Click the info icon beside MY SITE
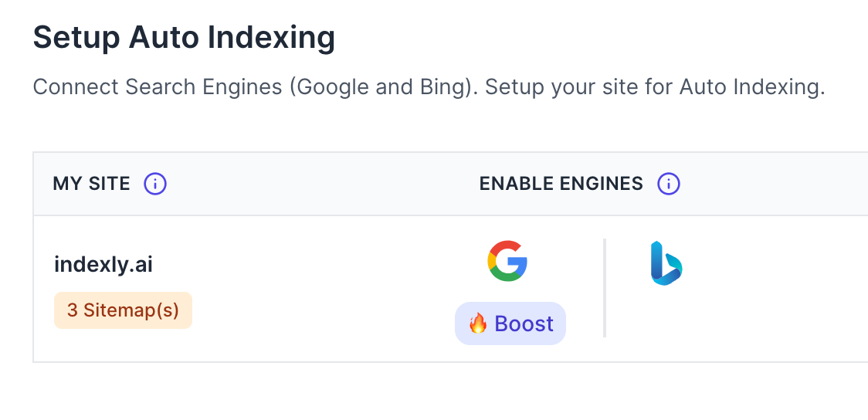Viewport: 868px width, 420px height. pos(155,184)
